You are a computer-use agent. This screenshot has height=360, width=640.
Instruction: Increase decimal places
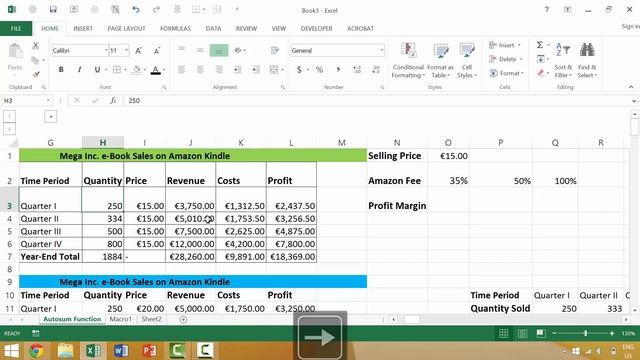(x=357, y=70)
